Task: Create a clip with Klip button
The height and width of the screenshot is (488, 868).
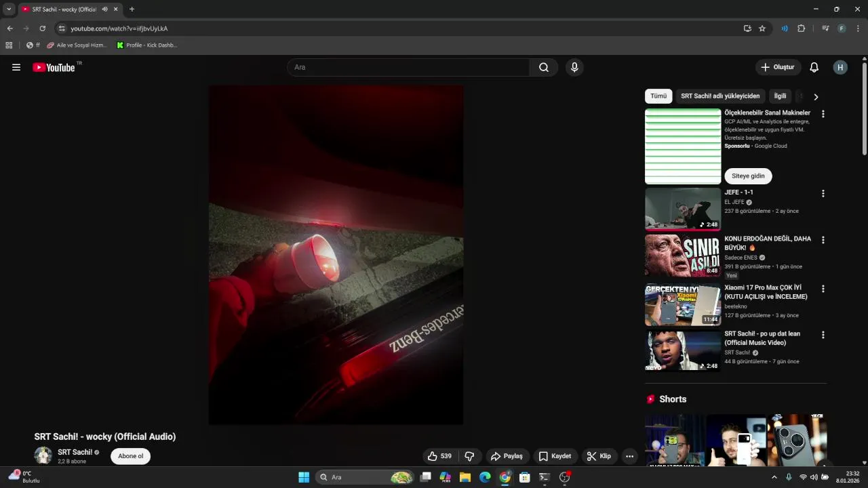Action: 599,456
